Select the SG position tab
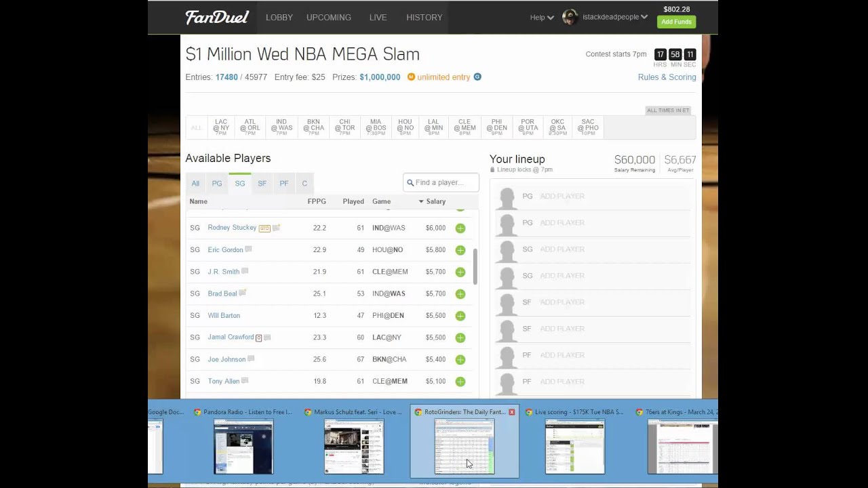The width and height of the screenshot is (868, 488). [x=240, y=183]
